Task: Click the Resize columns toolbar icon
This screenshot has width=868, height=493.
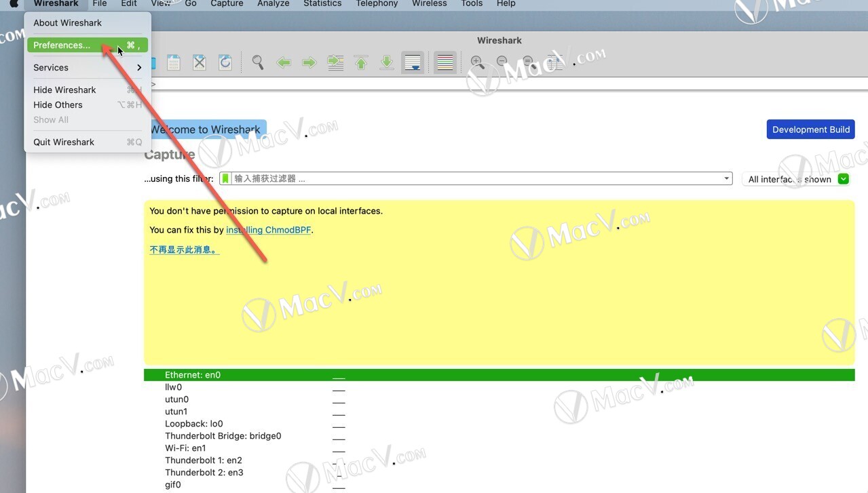Action: pyautogui.click(x=554, y=63)
